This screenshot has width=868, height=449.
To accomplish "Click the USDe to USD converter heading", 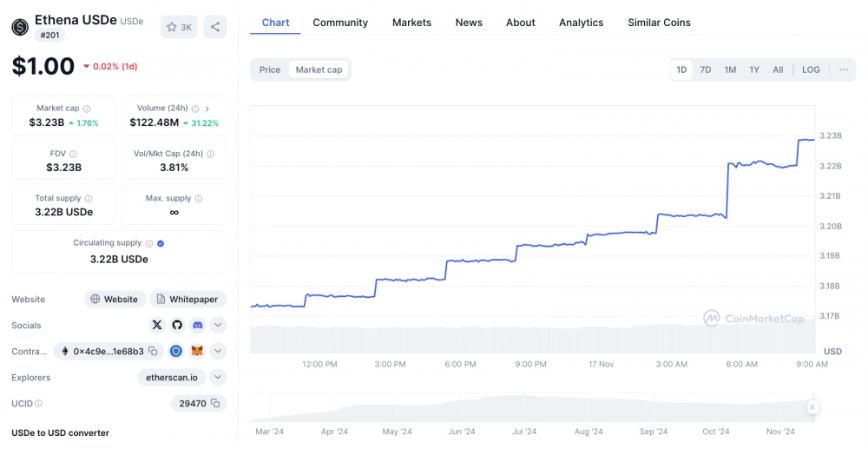I will [x=61, y=433].
